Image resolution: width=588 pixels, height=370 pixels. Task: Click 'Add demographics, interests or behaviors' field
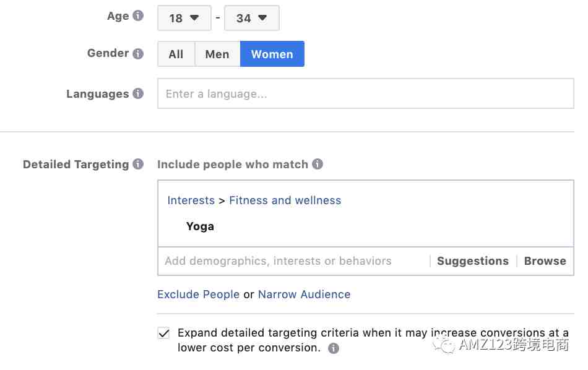click(x=293, y=261)
